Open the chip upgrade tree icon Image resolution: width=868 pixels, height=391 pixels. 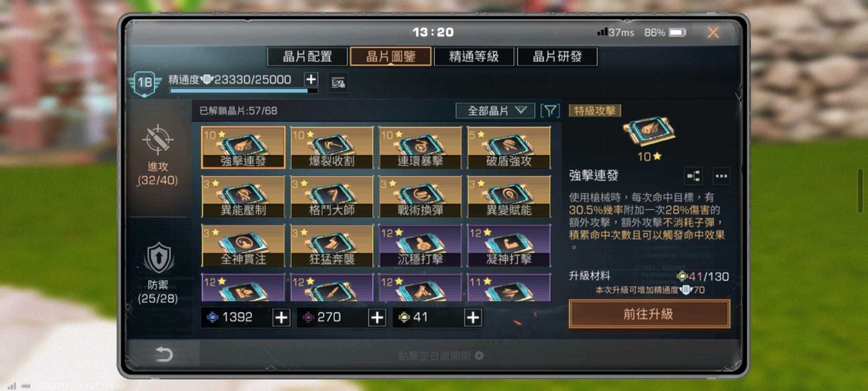[x=693, y=176]
